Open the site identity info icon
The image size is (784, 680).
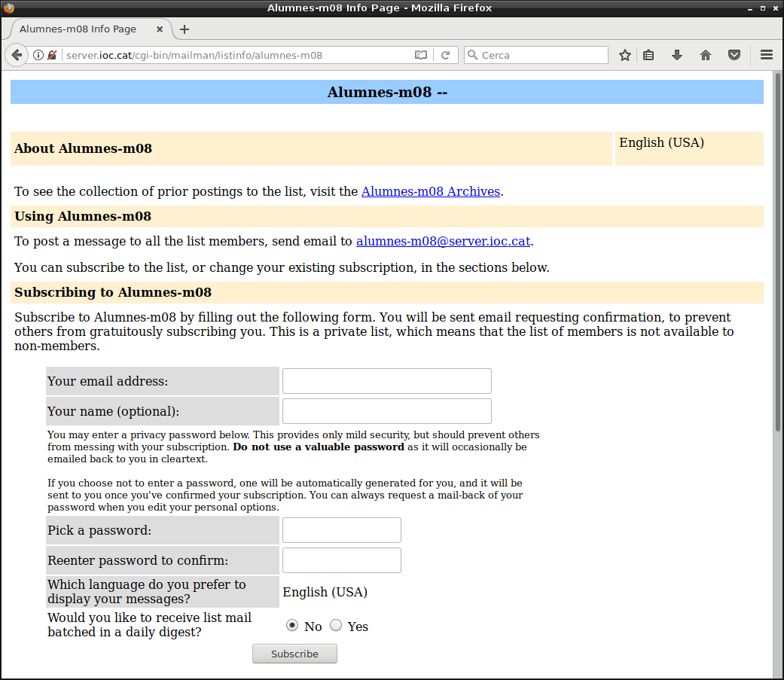click(x=38, y=55)
